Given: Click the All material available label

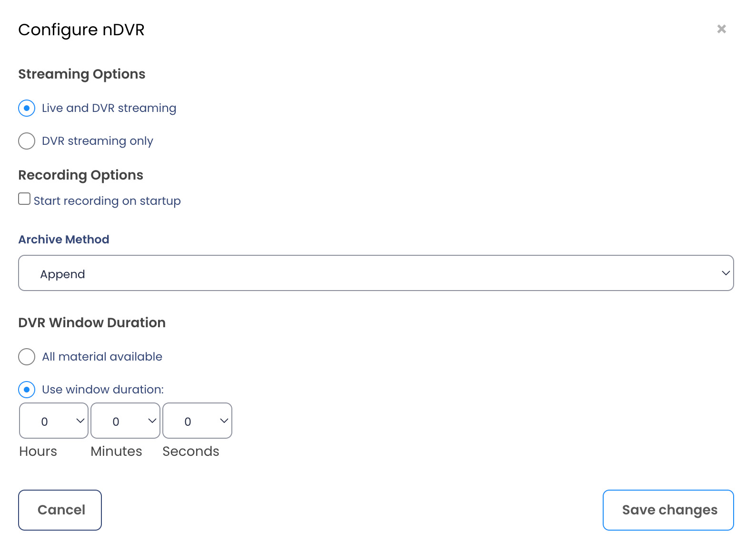Looking at the screenshot, I should 102,357.
